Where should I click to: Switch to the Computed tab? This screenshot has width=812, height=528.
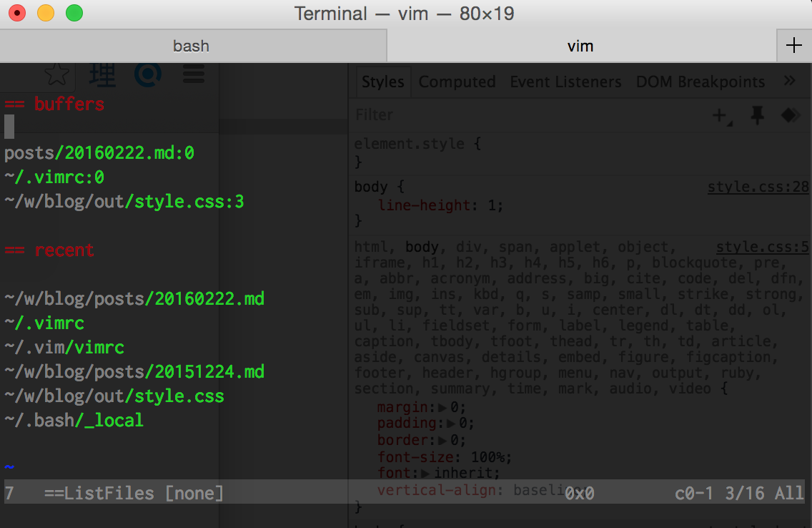457,82
